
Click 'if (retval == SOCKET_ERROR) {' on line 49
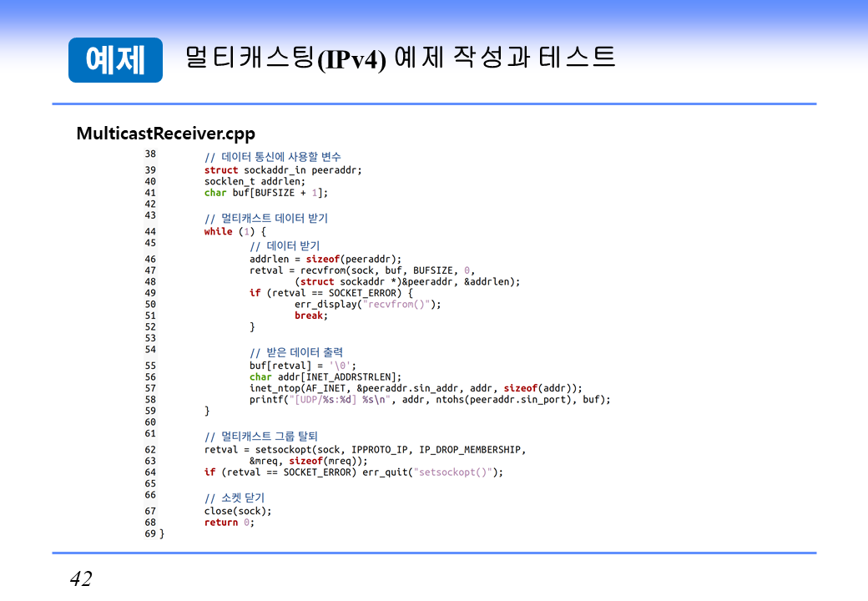pyautogui.click(x=331, y=293)
